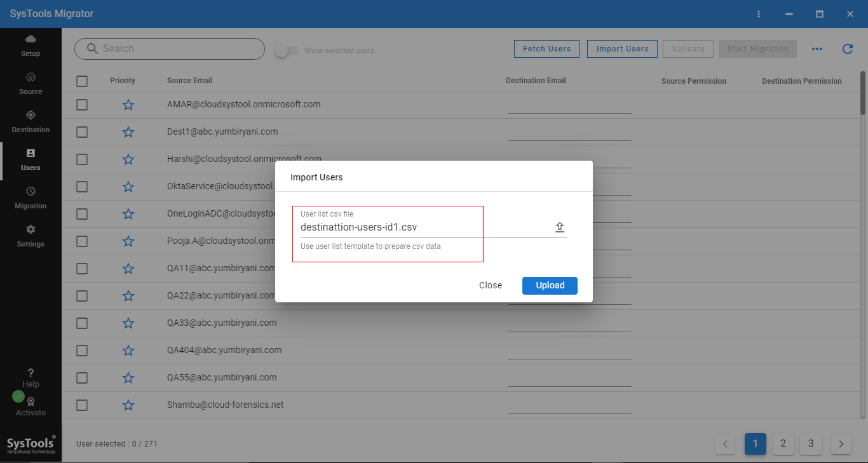This screenshot has width=868, height=463.
Task: Star the Dest1@abc.yumbiryani.com row
Action: [128, 132]
